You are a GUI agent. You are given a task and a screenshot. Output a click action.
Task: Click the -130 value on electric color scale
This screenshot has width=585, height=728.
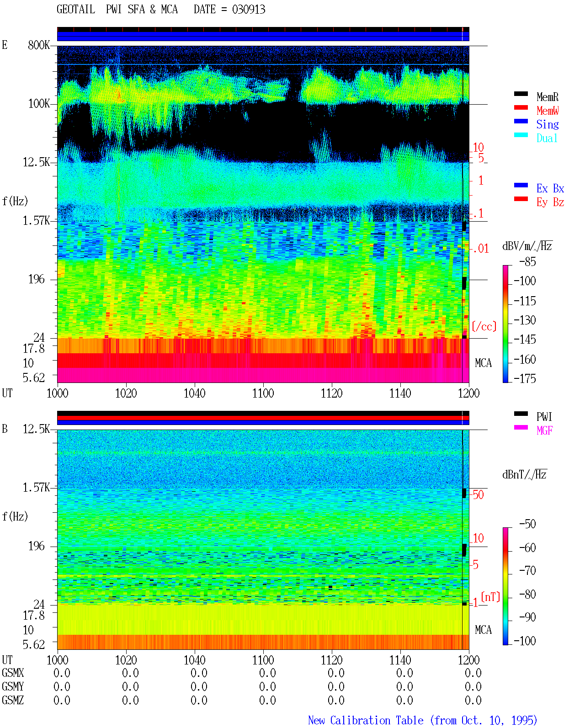(x=525, y=320)
